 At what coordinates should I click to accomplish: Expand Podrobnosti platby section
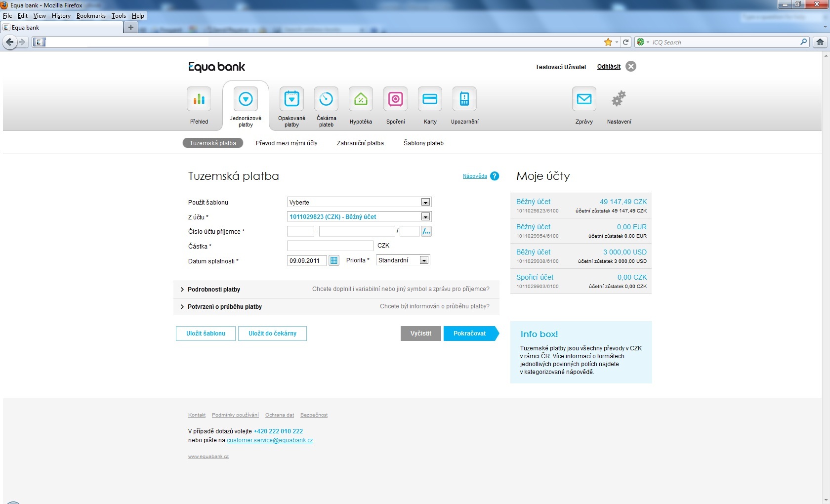coord(336,289)
